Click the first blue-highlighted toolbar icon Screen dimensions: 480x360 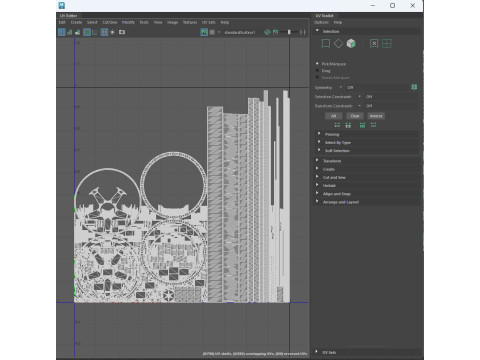click(62, 32)
